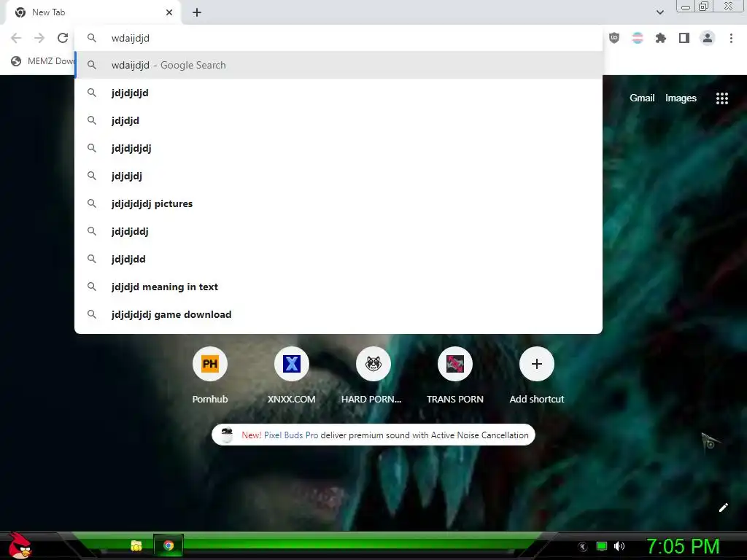Screen dimensions: 747x560
Task: Select the 'jdjdjdjdj pictures' suggestion
Action: 338,204
